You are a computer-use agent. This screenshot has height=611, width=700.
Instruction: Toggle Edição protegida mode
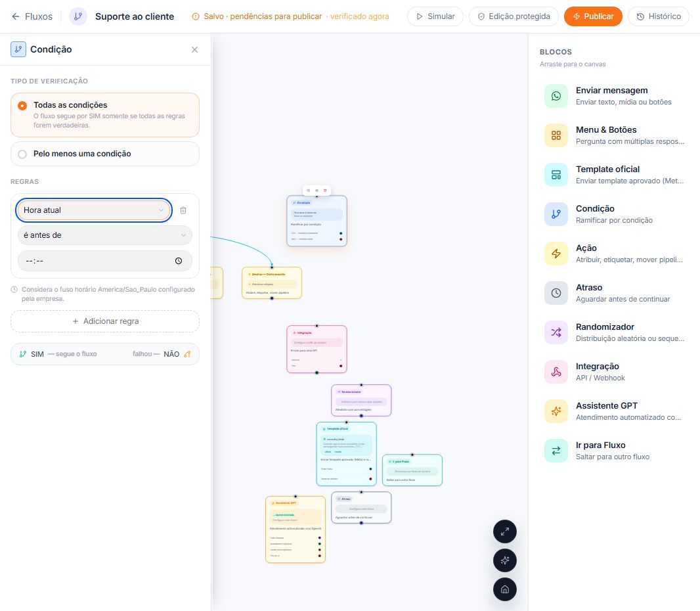(x=514, y=16)
